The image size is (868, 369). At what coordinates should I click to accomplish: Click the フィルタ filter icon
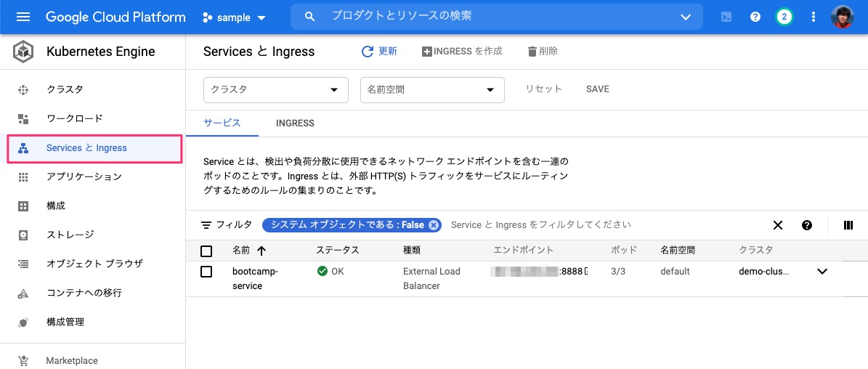coord(206,225)
